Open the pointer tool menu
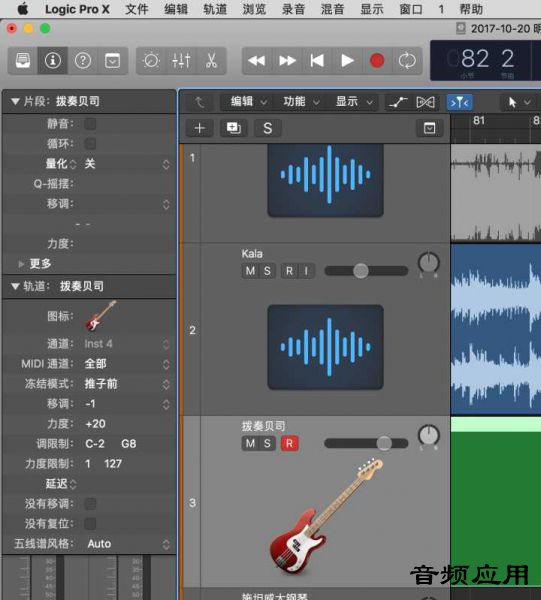Viewport: 541px width, 600px height. pyautogui.click(x=519, y=102)
